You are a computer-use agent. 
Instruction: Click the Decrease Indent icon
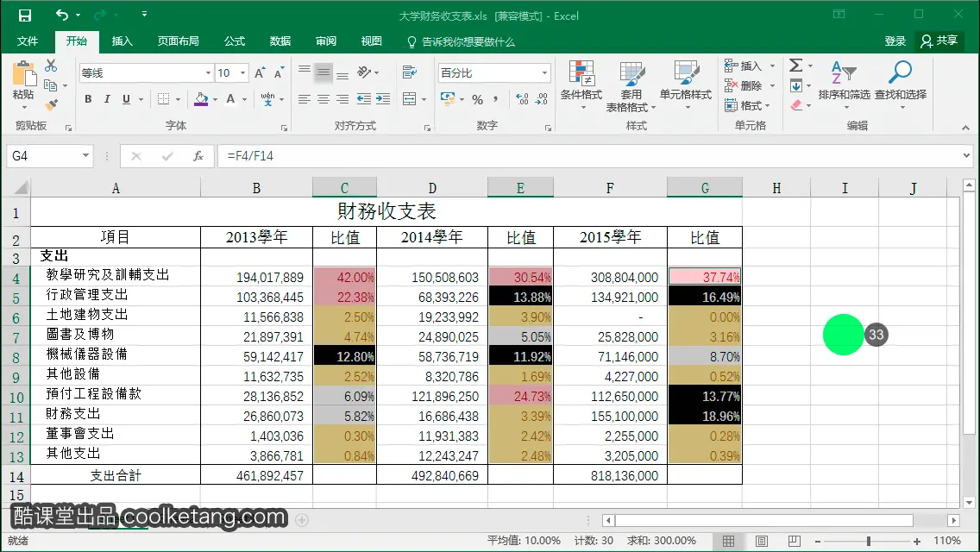pos(364,99)
